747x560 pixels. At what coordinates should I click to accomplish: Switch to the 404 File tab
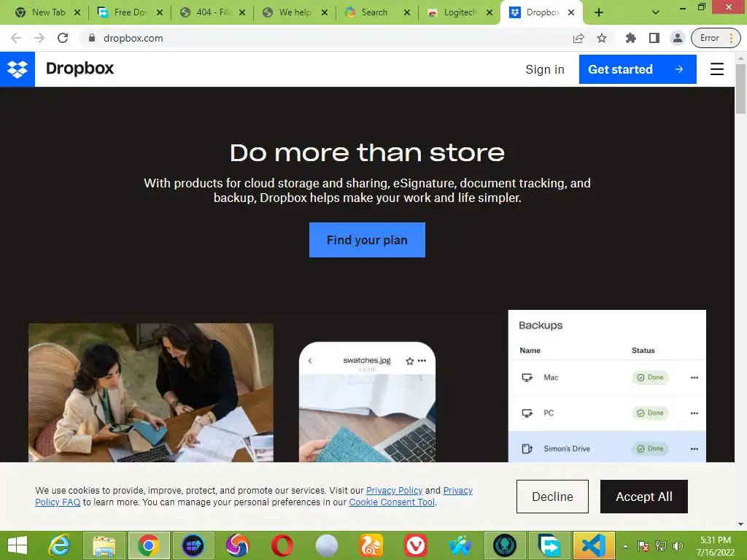pos(213,12)
